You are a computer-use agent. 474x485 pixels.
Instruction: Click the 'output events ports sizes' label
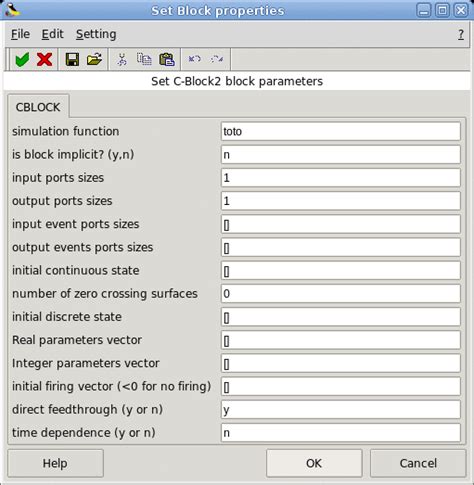pyautogui.click(x=83, y=247)
